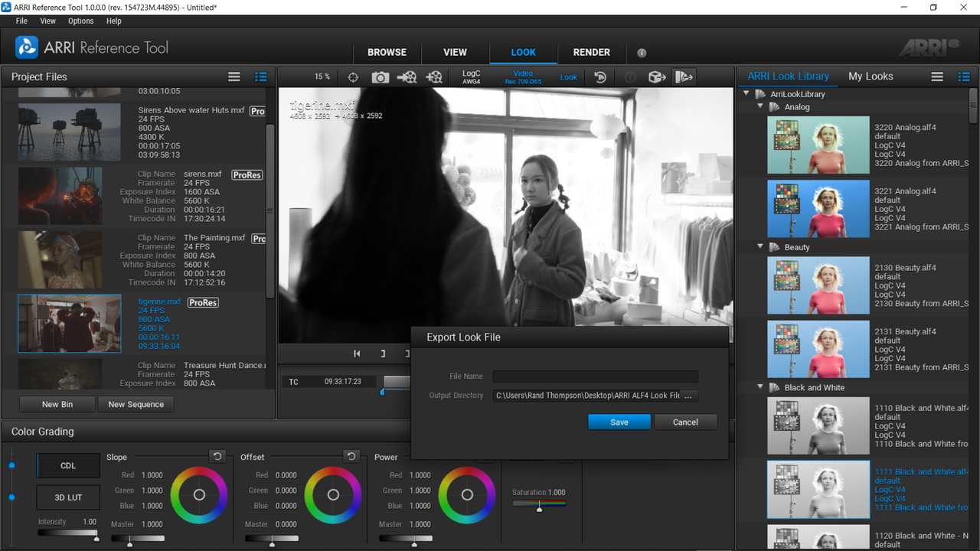Image resolution: width=980 pixels, height=551 pixels.
Task: Set the in-point bracket marker
Action: (x=383, y=354)
